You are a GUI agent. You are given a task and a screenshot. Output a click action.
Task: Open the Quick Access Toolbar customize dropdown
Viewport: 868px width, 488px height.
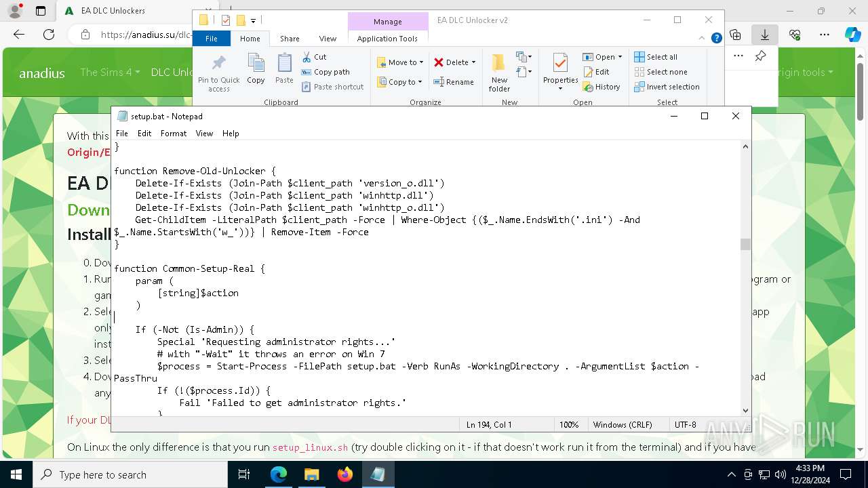[253, 21]
